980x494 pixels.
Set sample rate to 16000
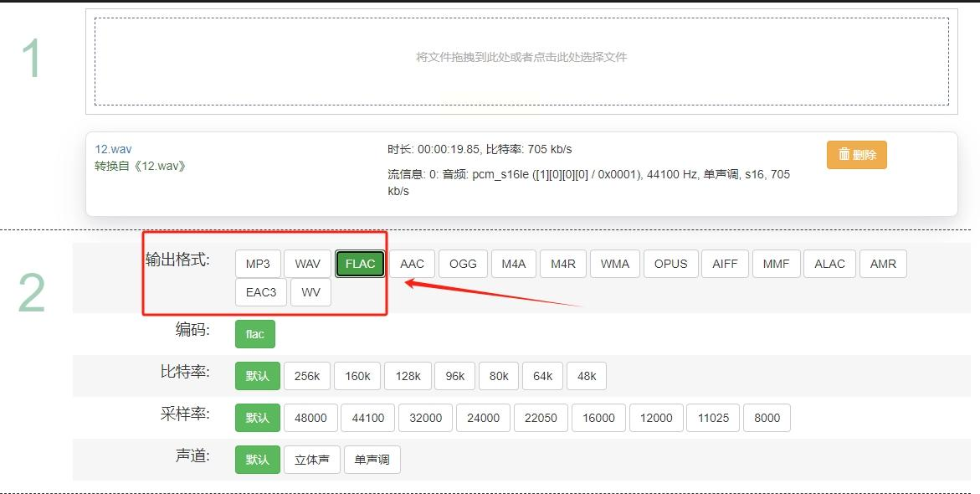598,418
